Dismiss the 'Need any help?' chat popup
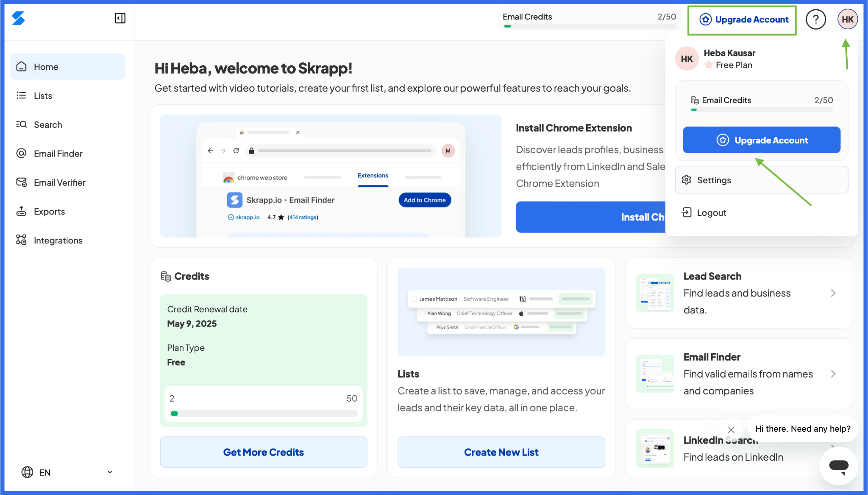 click(x=731, y=430)
